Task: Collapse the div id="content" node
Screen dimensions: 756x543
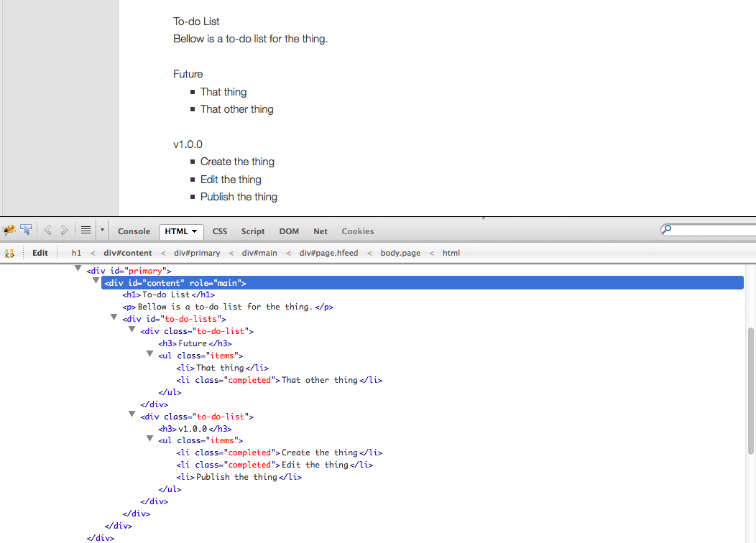Action: [96, 281]
